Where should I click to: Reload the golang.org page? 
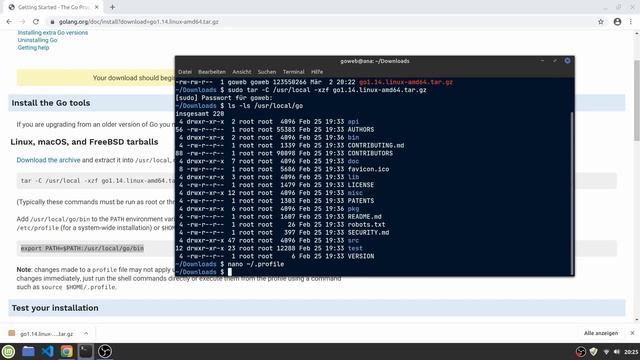(x=36, y=22)
